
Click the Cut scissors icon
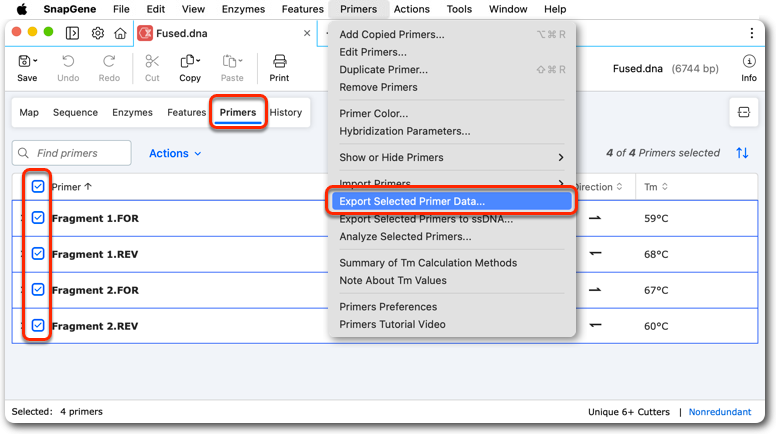[152, 61]
